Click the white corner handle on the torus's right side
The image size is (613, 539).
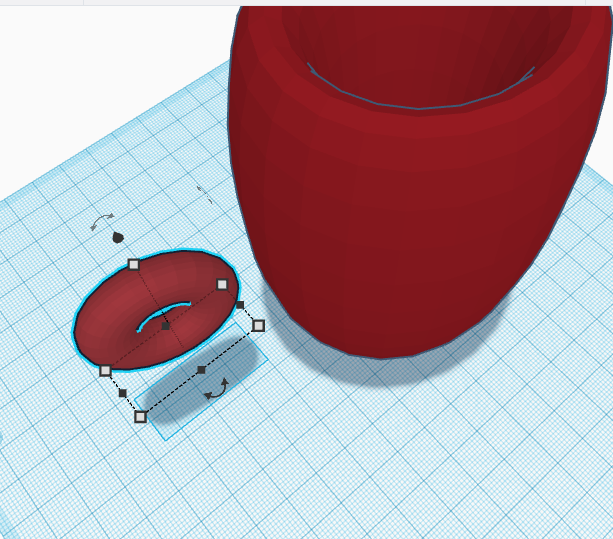[x=222, y=285]
